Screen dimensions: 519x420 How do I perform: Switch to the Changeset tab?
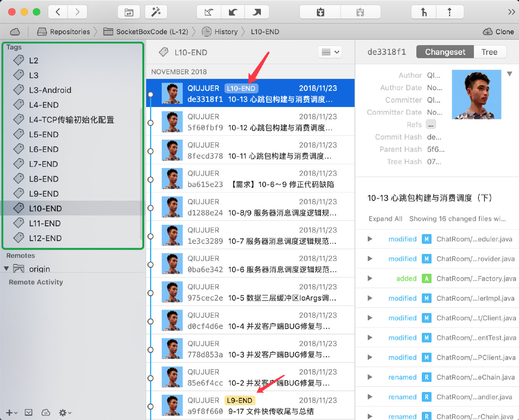pos(445,52)
